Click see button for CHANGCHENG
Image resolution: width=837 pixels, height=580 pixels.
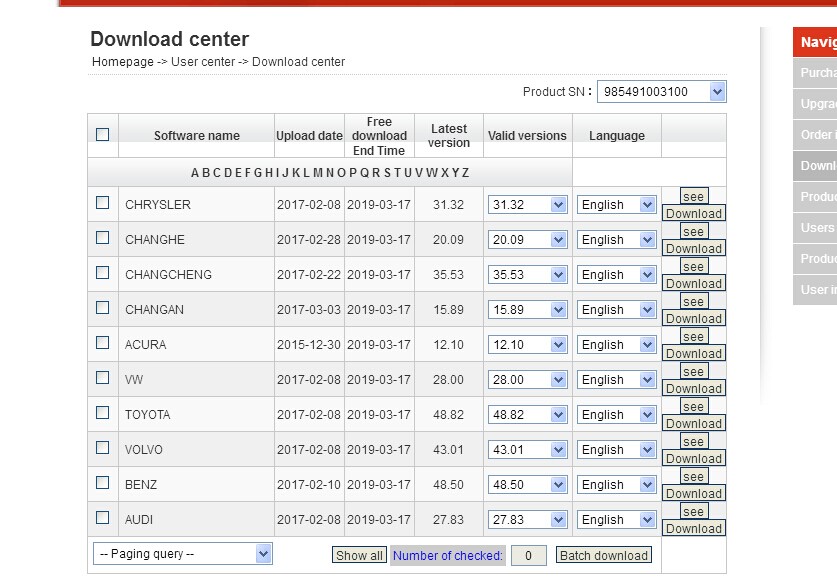[694, 266]
